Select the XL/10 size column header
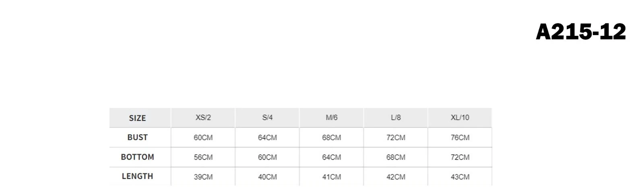The width and height of the screenshot is (644, 193). point(460,118)
